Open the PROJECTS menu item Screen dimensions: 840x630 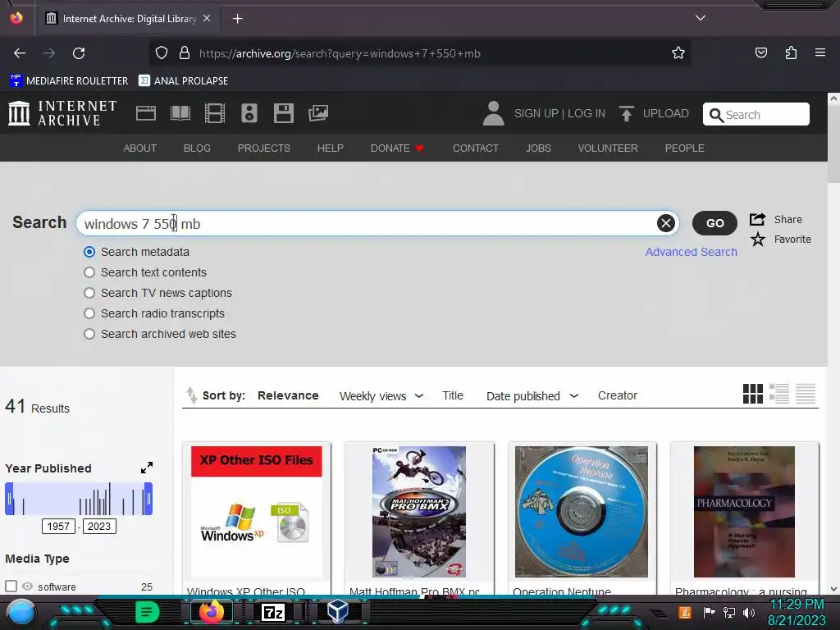coord(264,148)
